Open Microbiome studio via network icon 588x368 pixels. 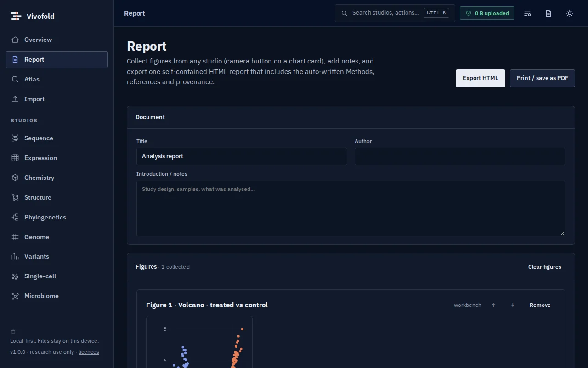pos(15,296)
